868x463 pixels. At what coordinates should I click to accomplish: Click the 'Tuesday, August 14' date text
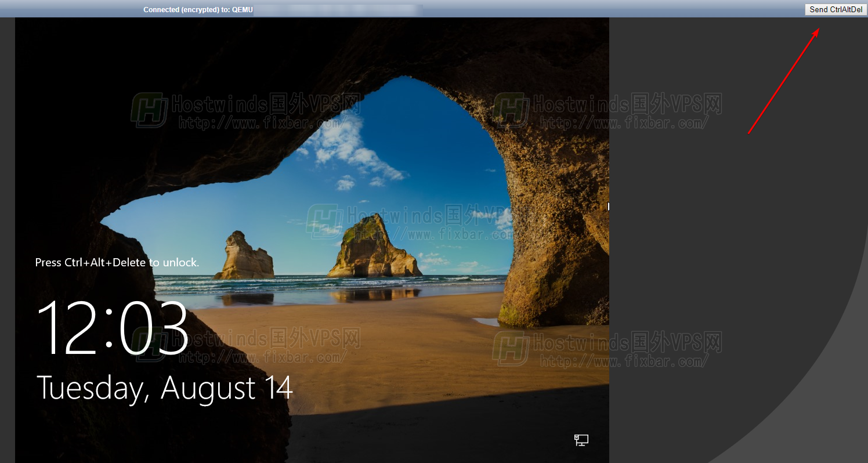coord(165,388)
